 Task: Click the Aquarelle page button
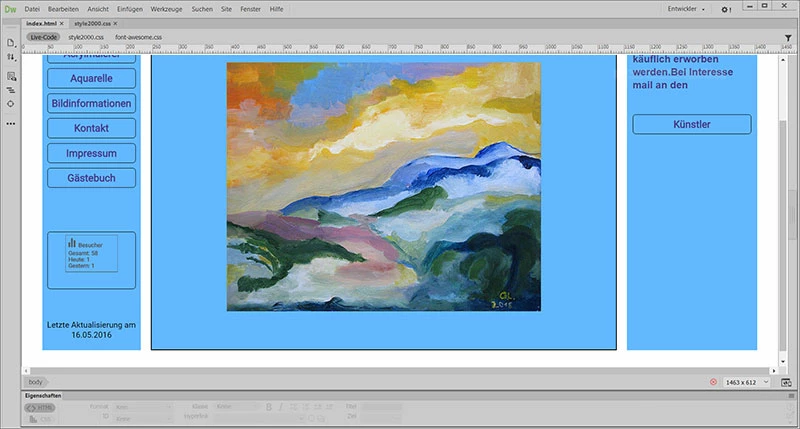point(91,79)
